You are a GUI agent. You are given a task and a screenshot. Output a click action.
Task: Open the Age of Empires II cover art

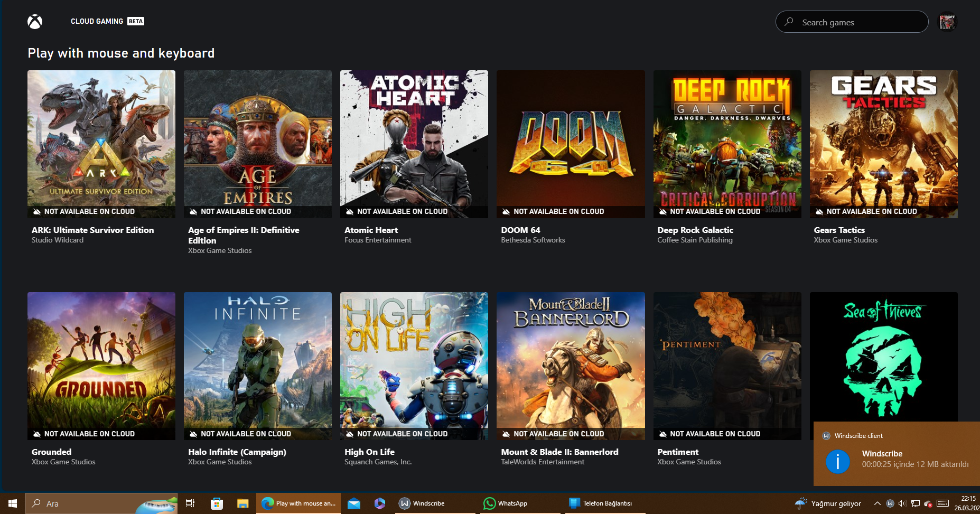(258, 144)
